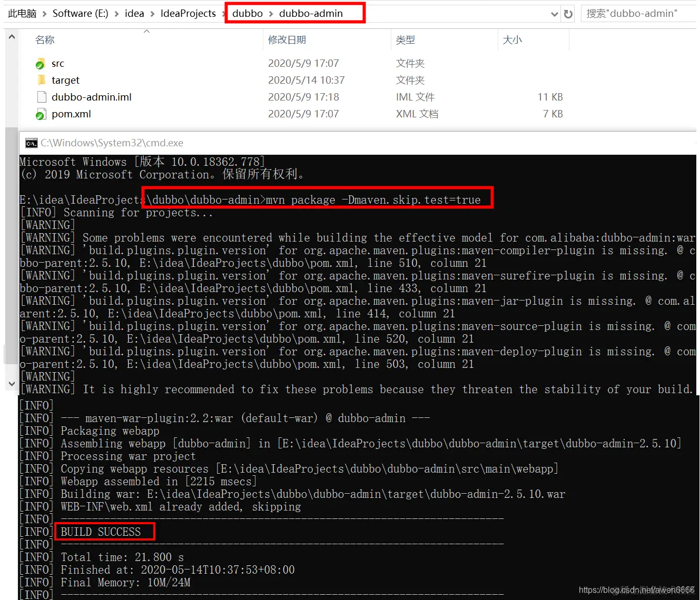Screen dimensions: 700x600
Task: Click the date 2020/5/14 10:37
Action: coord(307,81)
